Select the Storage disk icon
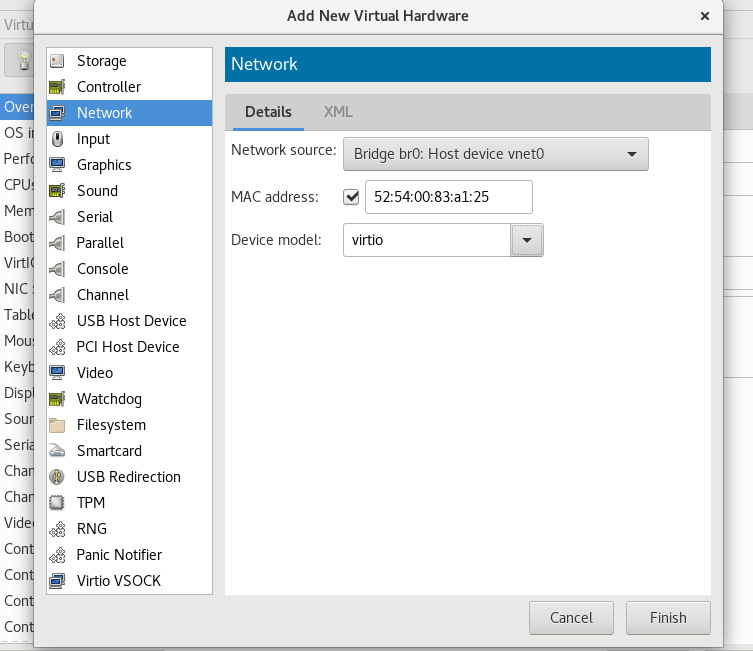Screen dimensions: 753x651 point(57,61)
